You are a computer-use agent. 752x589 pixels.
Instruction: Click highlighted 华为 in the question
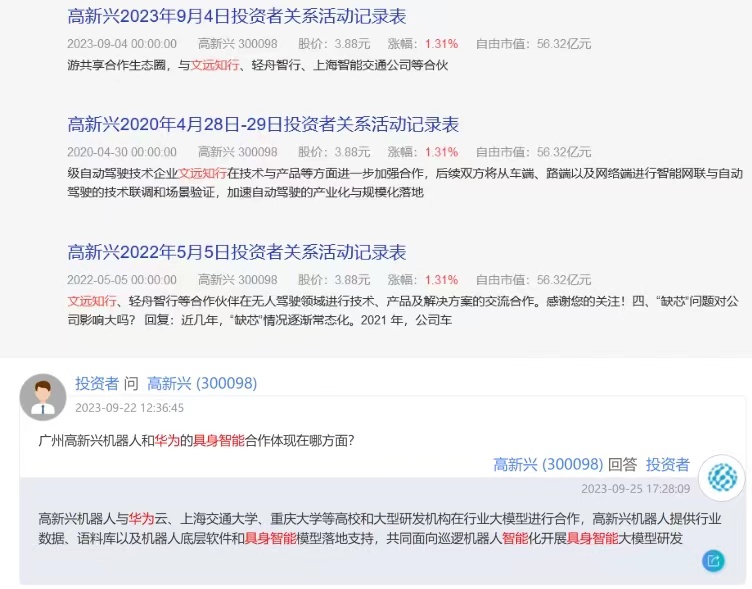[167, 441]
